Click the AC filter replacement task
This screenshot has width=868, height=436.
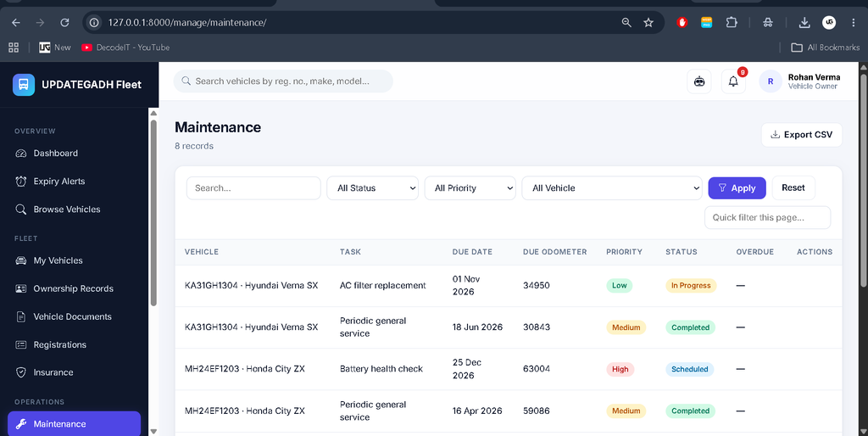(383, 286)
